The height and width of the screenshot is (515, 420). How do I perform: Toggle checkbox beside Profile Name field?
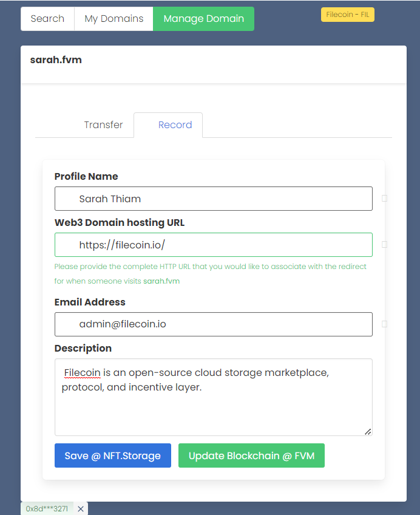point(385,199)
